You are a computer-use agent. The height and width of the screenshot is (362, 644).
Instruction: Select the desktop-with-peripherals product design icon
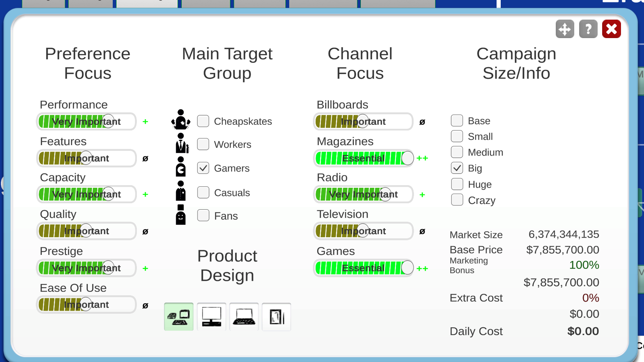point(179,317)
